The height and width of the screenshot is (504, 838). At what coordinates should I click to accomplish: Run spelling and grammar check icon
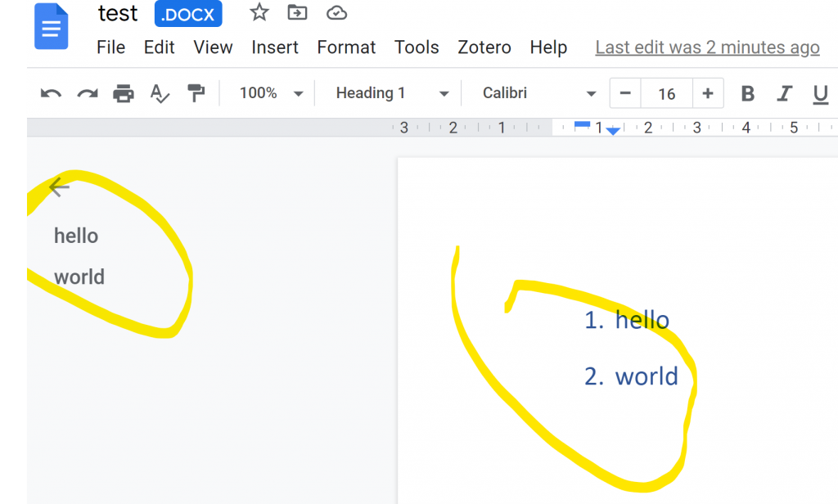click(160, 93)
